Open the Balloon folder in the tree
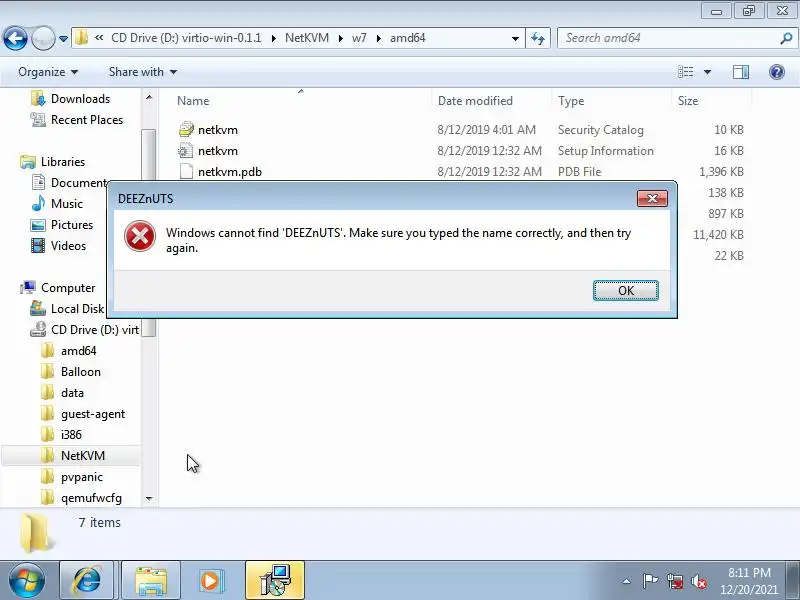The width and height of the screenshot is (800, 600). tap(81, 372)
